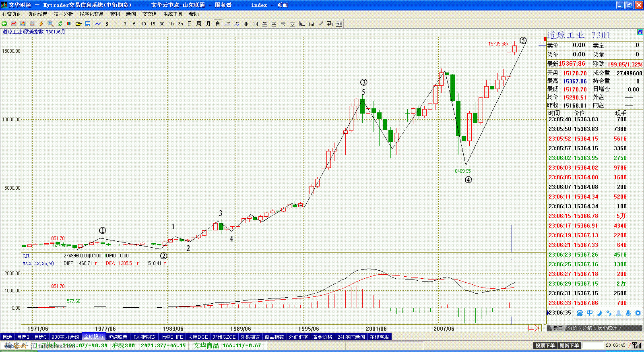Click the 期货下单 button
Image resolution: width=644 pixels, height=352 pixels.
point(569,346)
